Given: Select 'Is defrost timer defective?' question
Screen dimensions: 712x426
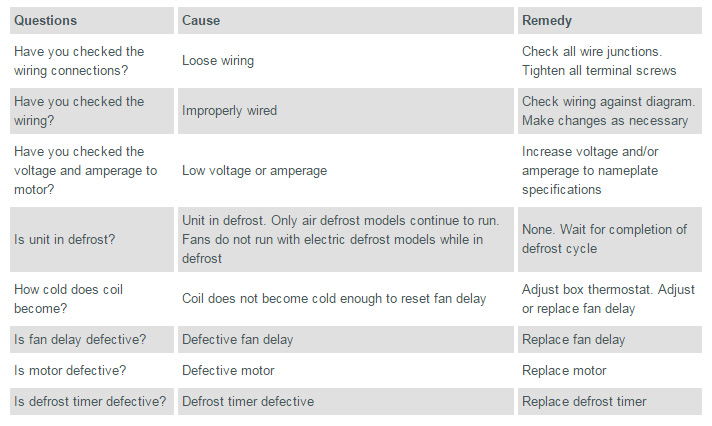Looking at the screenshot, I should [90, 401].
